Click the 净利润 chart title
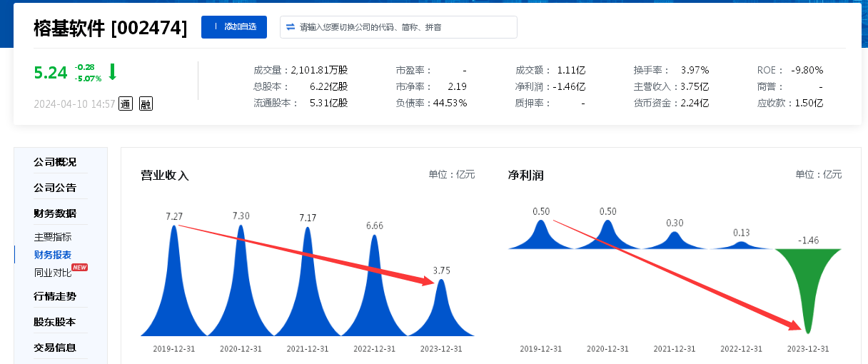 526,175
